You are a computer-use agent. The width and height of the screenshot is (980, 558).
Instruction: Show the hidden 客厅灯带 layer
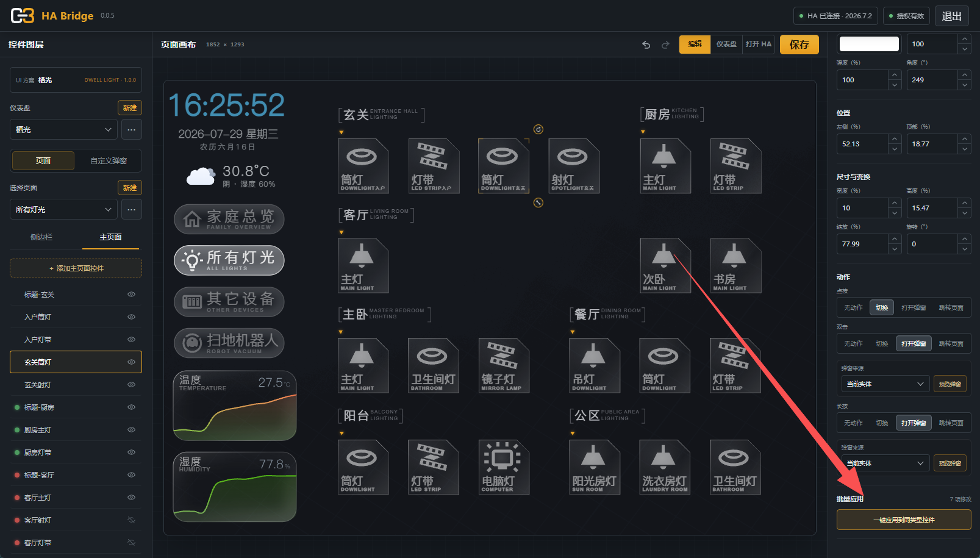coord(131,543)
